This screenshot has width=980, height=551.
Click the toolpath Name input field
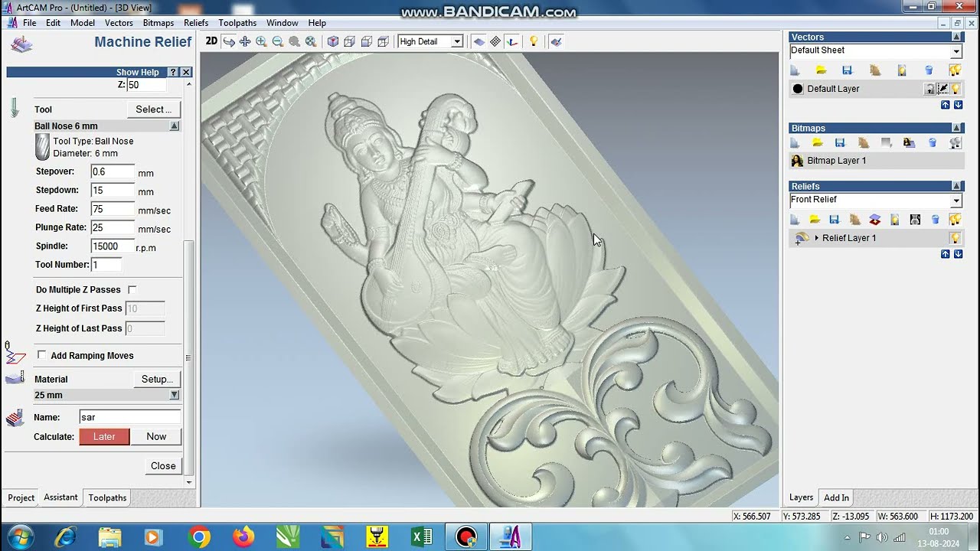tap(130, 417)
